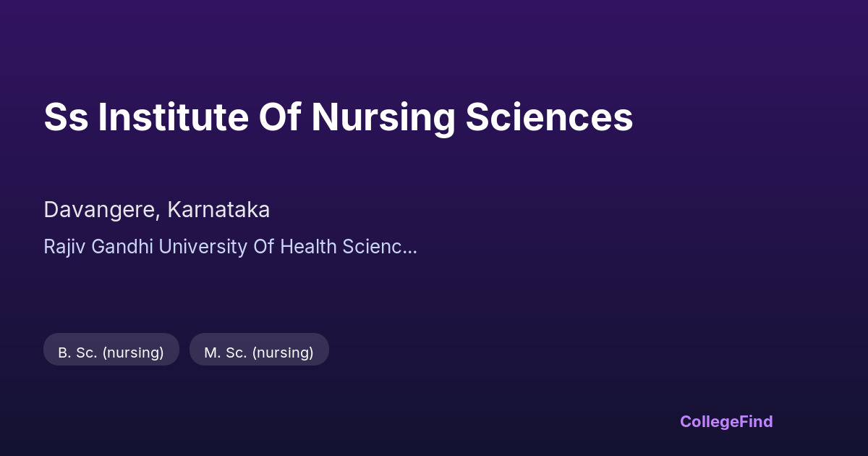Click the word "Davangere" in location
The height and width of the screenshot is (456, 868).
[x=100, y=210]
